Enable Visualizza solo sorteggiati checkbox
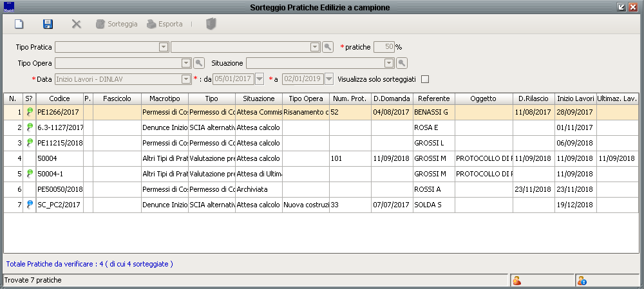The width and height of the screenshot is (644, 289). pyautogui.click(x=424, y=79)
